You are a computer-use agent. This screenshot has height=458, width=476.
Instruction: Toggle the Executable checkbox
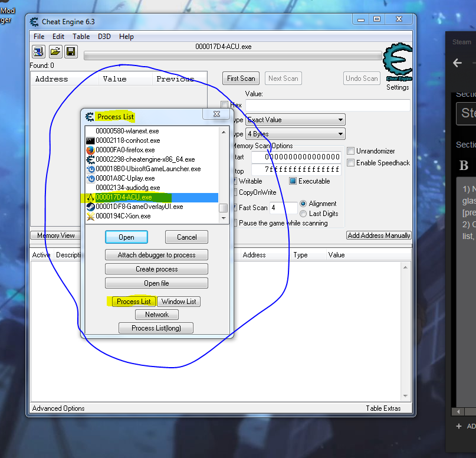click(293, 181)
